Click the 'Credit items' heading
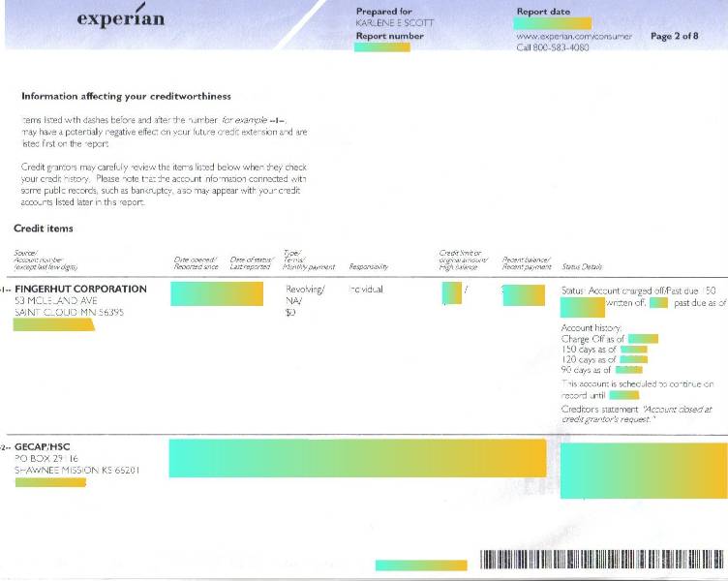Viewport: 728px width, 581px height. (x=44, y=228)
